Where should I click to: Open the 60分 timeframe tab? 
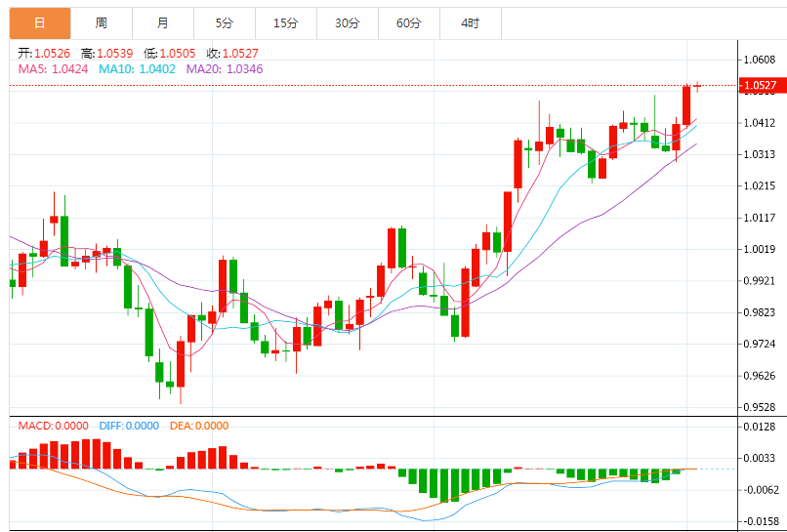408,23
